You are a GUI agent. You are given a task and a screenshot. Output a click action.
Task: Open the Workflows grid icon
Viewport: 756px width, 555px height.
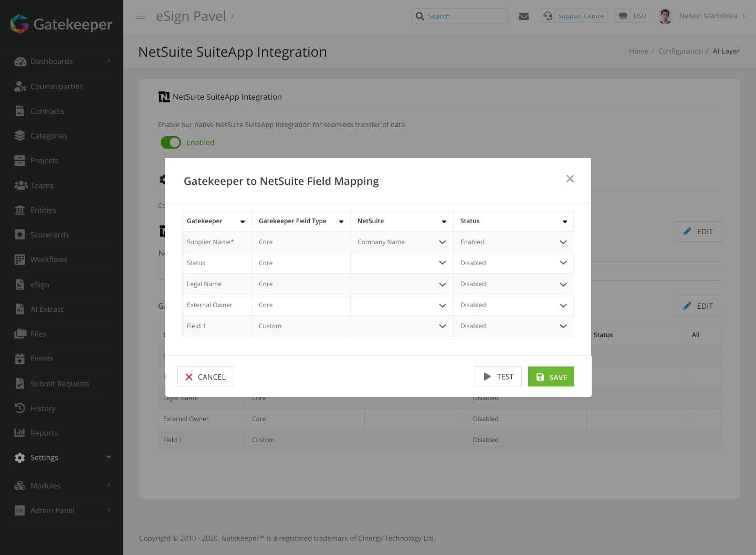click(x=20, y=259)
